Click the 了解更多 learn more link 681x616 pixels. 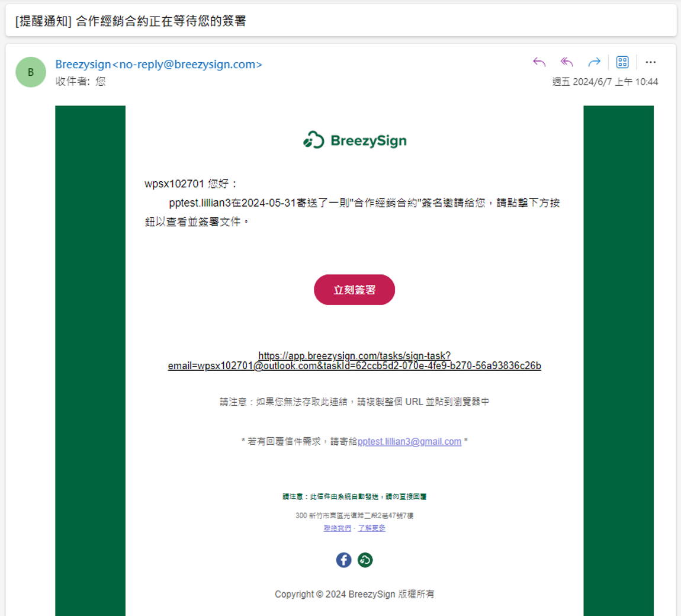[372, 528]
